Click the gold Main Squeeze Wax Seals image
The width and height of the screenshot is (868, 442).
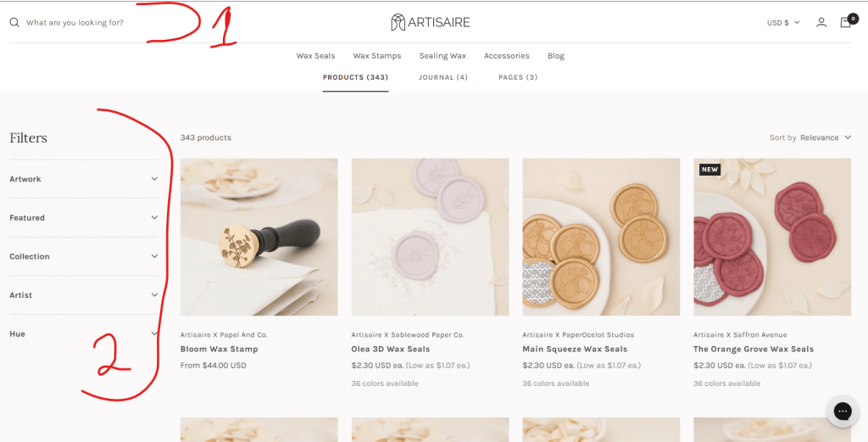coord(601,237)
